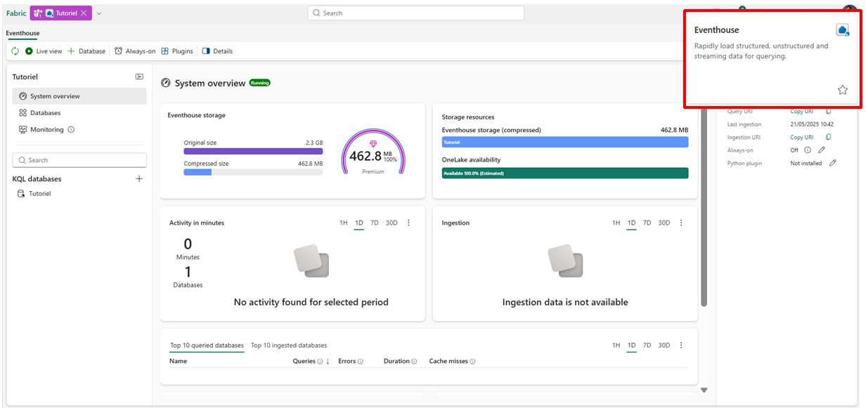Click the Running status badge
Image resolution: width=868 pixels, height=408 pixels.
click(x=260, y=83)
